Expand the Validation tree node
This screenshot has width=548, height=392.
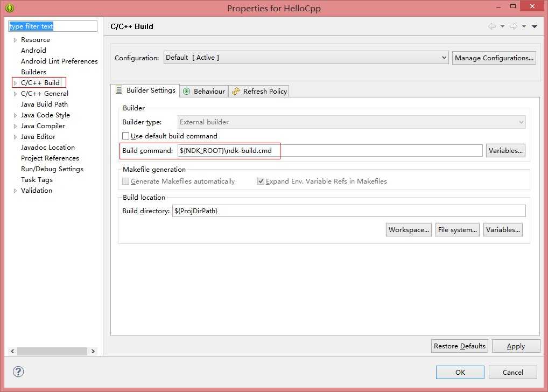(15, 191)
